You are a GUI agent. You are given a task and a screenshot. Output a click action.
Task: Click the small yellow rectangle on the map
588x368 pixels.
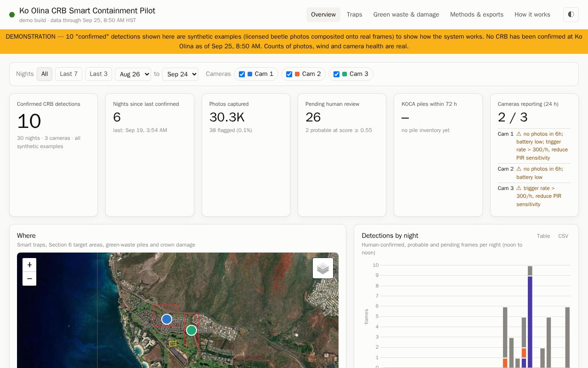click(x=173, y=344)
